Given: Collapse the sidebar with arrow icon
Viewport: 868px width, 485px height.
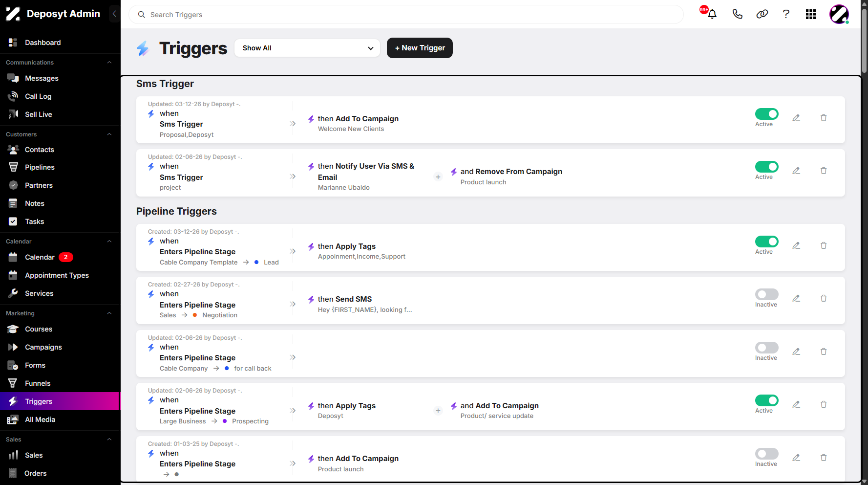Looking at the screenshot, I should tap(114, 14).
